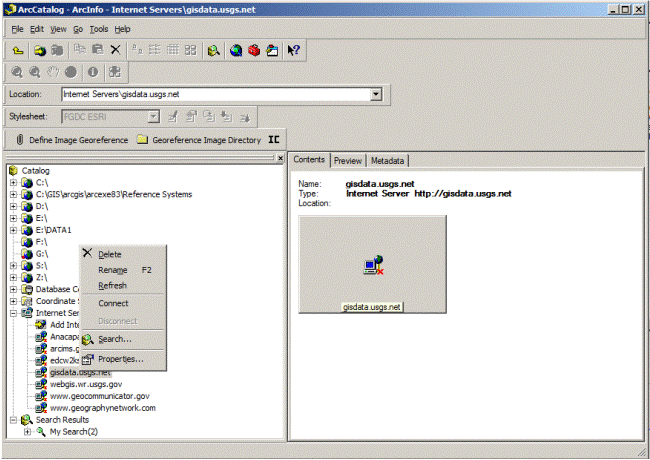This screenshot has height=460, width=650.
Task: Expand the My Search(2) node
Action: click(x=27, y=432)
